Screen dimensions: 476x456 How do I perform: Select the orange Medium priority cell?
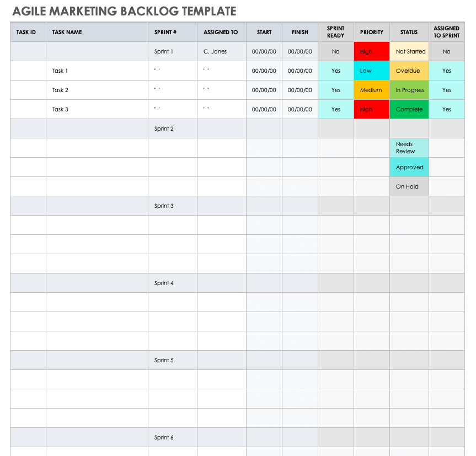[372, 90]
